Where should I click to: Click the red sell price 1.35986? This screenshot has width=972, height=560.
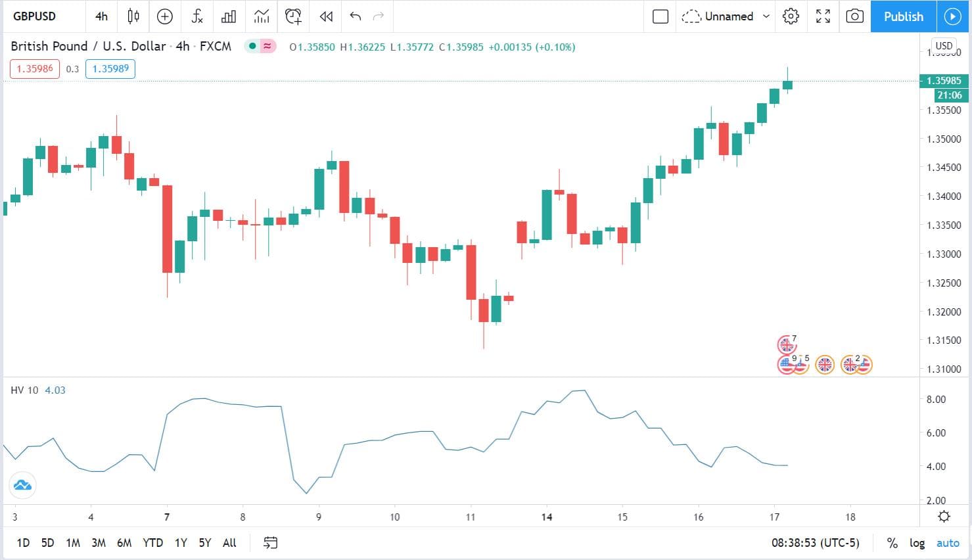35,69
